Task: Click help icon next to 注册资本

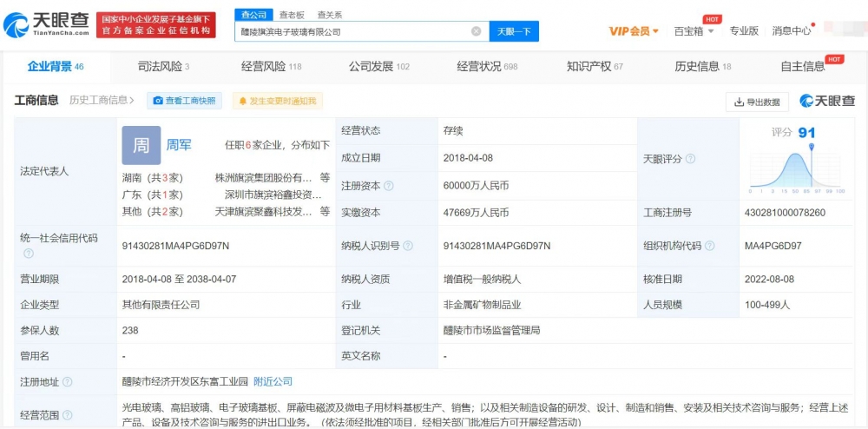Action: (x=388, y=186)
